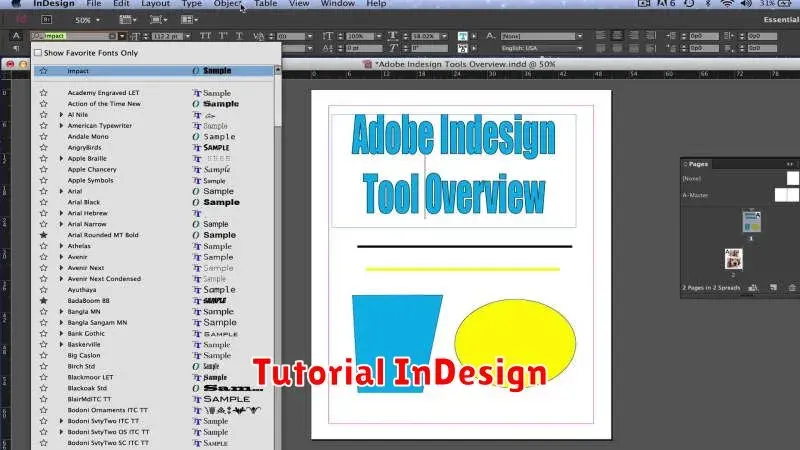The width and height of the screenshot is (800, 450).
Task: Click the Align Right paragraph icon
Action: click(634, 36)
